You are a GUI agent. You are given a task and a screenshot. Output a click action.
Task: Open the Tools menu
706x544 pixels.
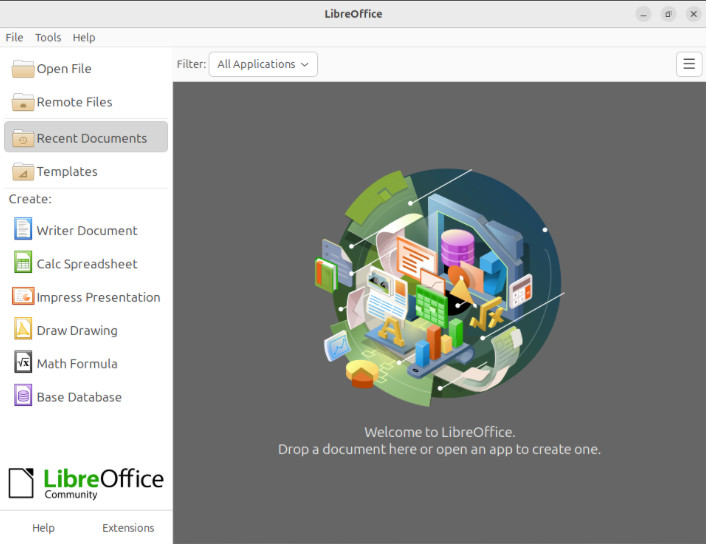point(48,37)
